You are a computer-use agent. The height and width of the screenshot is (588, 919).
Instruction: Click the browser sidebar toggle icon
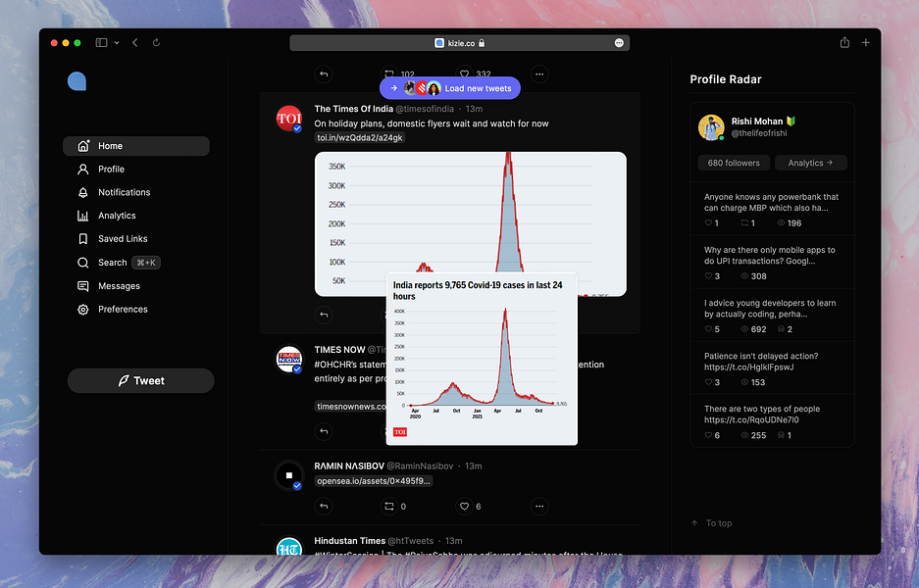click(101, 43)
